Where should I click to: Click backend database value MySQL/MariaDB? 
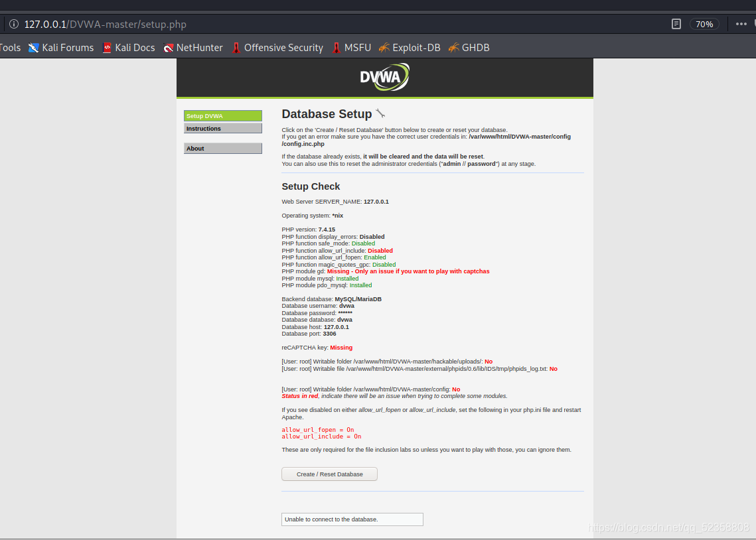coord(358,299)
